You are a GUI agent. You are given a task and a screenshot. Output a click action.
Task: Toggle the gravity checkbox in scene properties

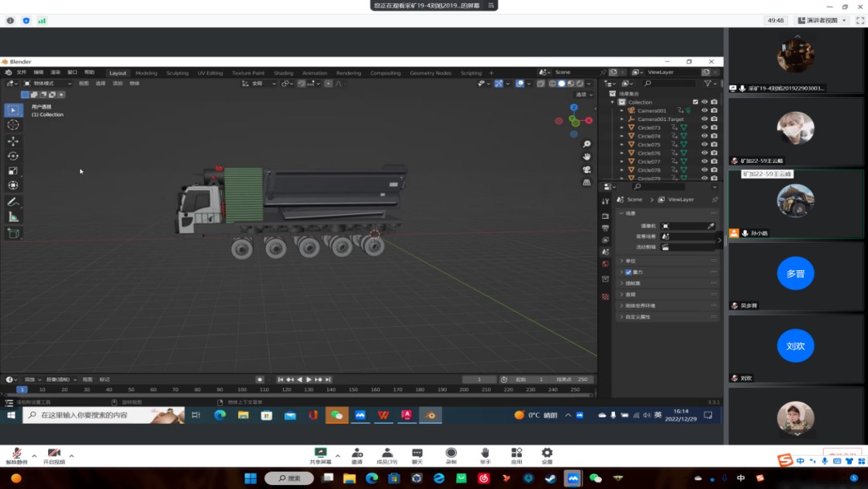click(628, 272)
